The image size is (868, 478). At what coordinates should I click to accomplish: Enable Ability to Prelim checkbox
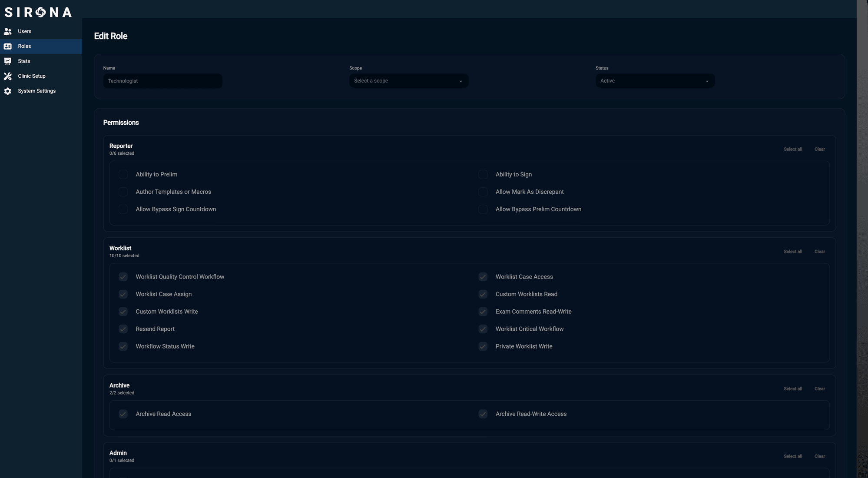click(123, 175)
